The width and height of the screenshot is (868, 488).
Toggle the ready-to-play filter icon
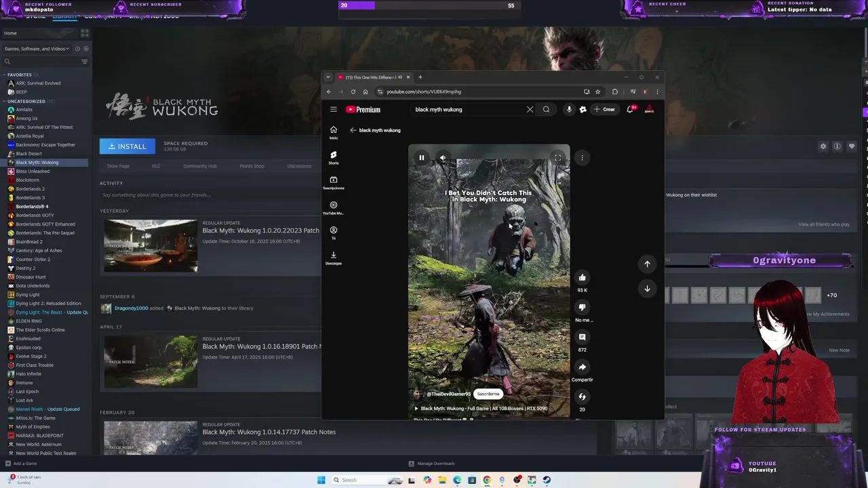tap(86, 49)
